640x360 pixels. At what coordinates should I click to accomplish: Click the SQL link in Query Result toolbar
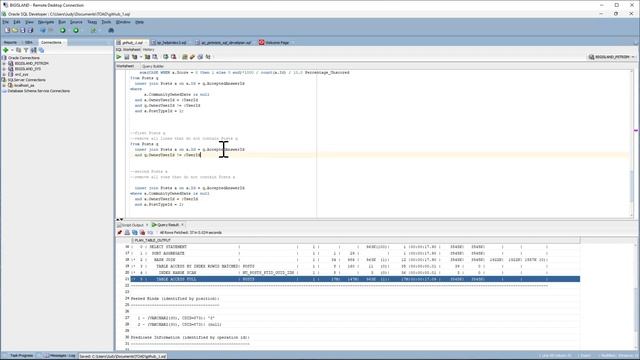[150, 233]
